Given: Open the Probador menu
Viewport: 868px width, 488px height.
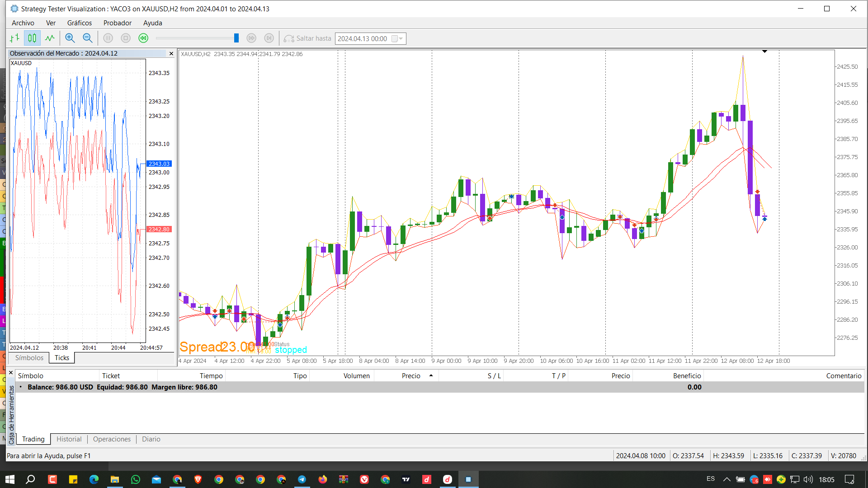Looking at the screenshot, I should pos(118,23).
